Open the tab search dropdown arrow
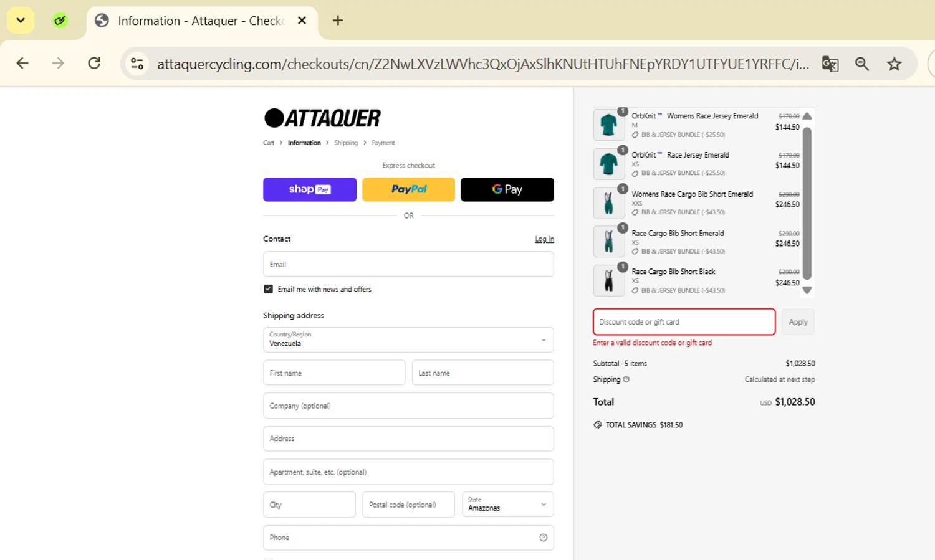The image size is (935, 560). click(x=21, y=21)
